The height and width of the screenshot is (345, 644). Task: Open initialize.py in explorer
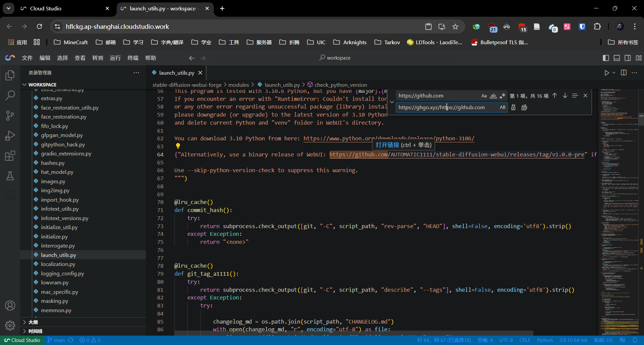click(x=54, y=236)
